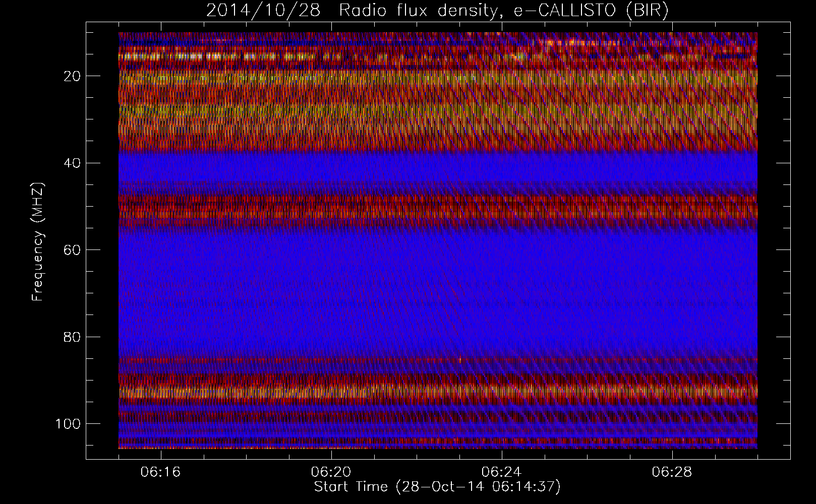This screenshot has width=816, height=504.
Task: Select the 20 MHz frequency tick label
Action: (x=73, y=76)
